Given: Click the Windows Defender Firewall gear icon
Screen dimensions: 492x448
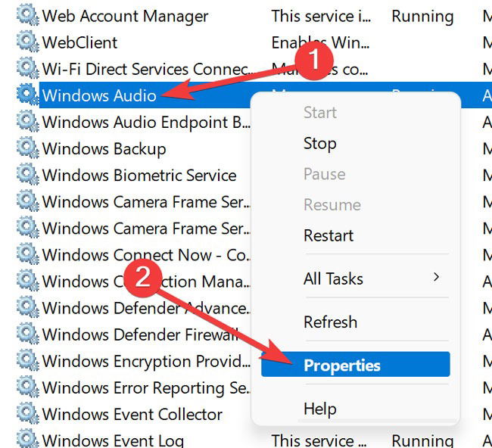Looking at the screenshot, I should (x=27, y=334).
